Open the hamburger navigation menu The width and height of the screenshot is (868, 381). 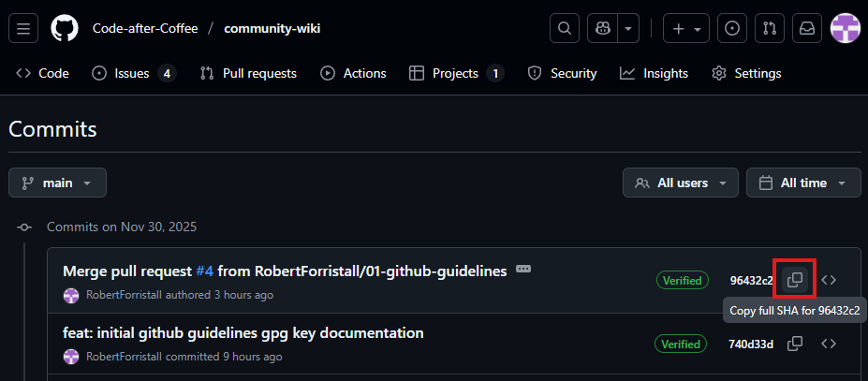click(23, 28)
